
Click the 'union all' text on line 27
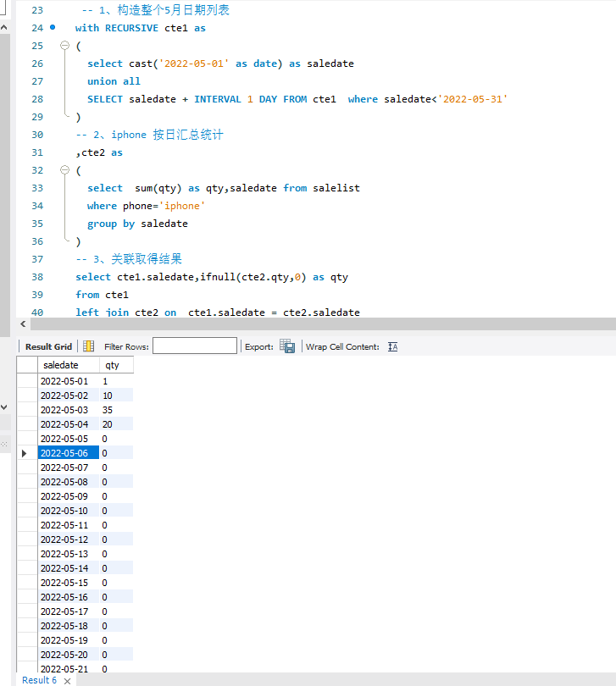114,81
